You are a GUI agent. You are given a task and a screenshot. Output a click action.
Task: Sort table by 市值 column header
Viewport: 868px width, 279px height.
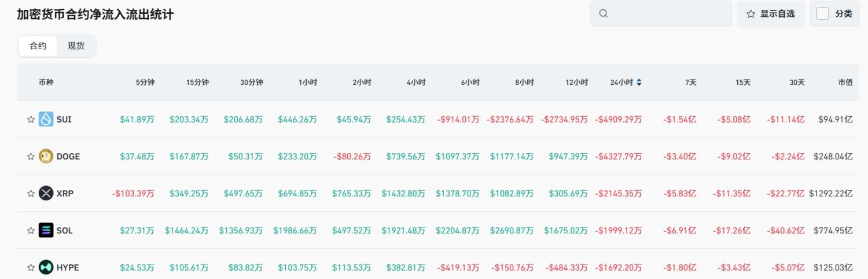tap(845, 83)
